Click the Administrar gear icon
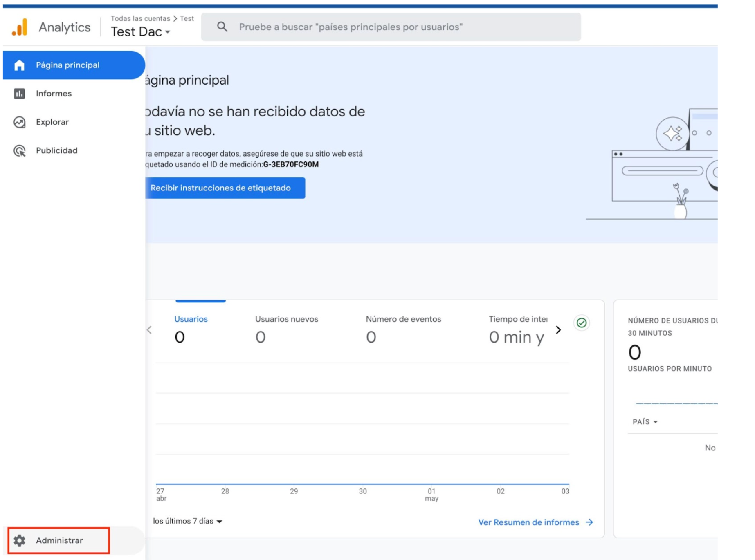This screenshot has height=560, width=755. point(19,540)
